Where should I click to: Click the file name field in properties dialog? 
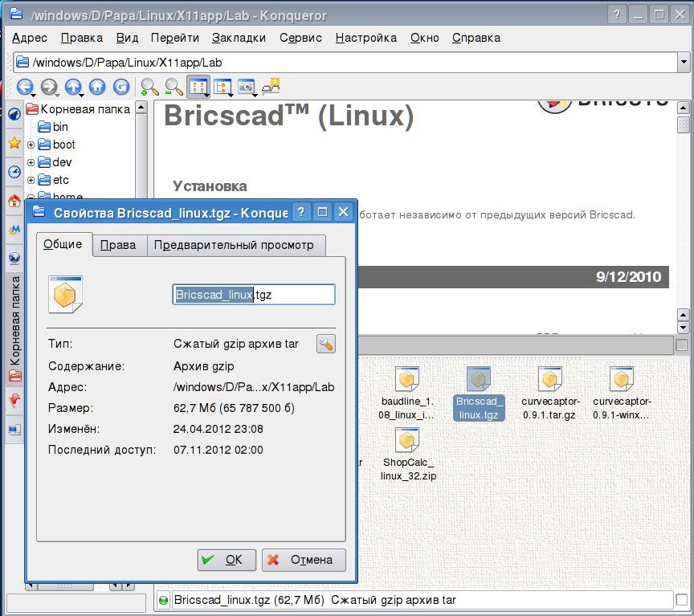[x=254, y=294]
